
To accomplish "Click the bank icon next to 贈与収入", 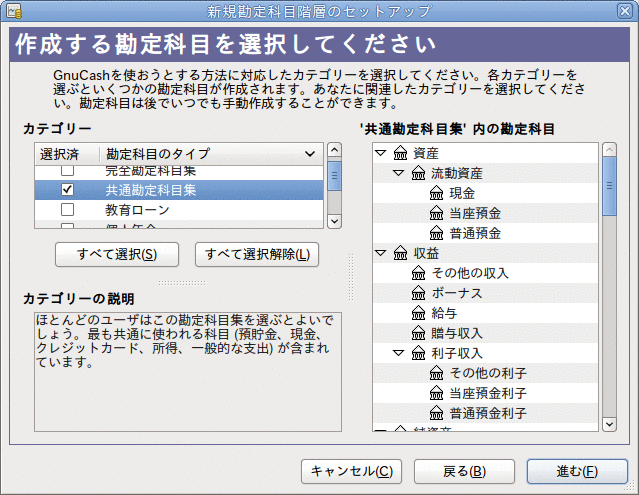I will pos(419,333).
